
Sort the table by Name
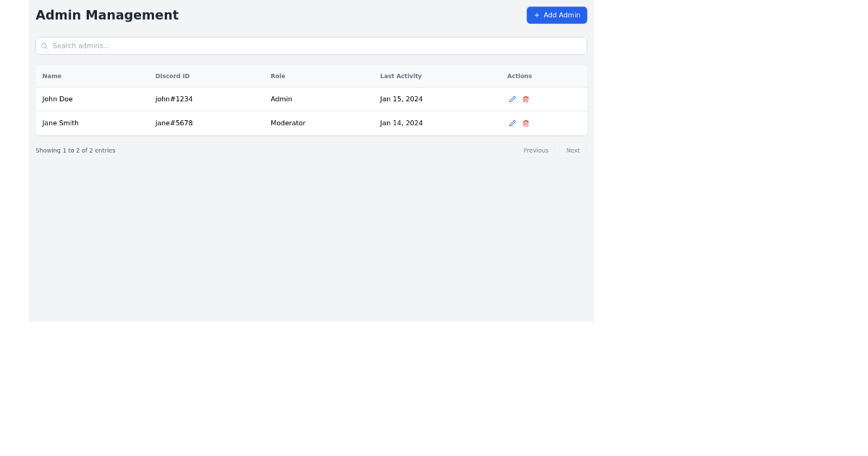[x=51, y=76]
